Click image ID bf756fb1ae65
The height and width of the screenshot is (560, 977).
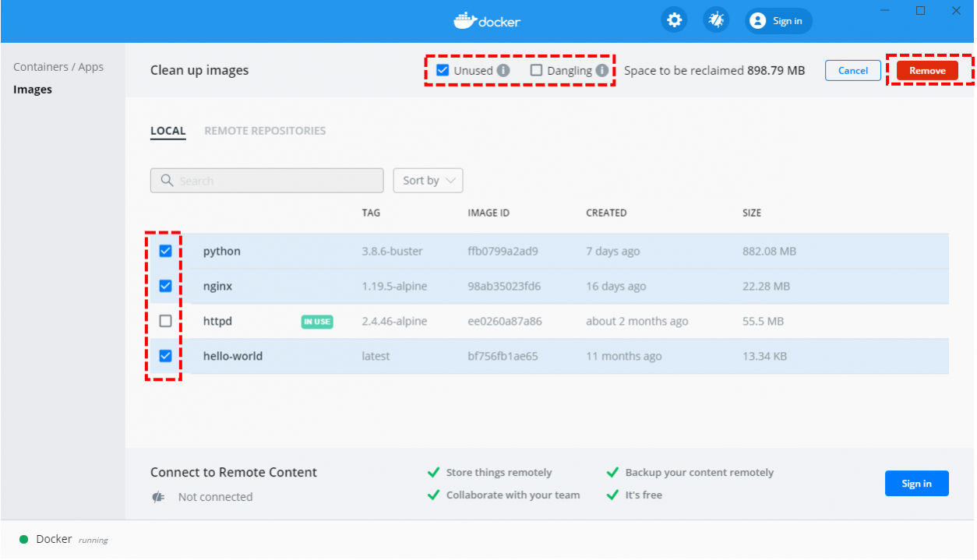click(x=503, y=356)
